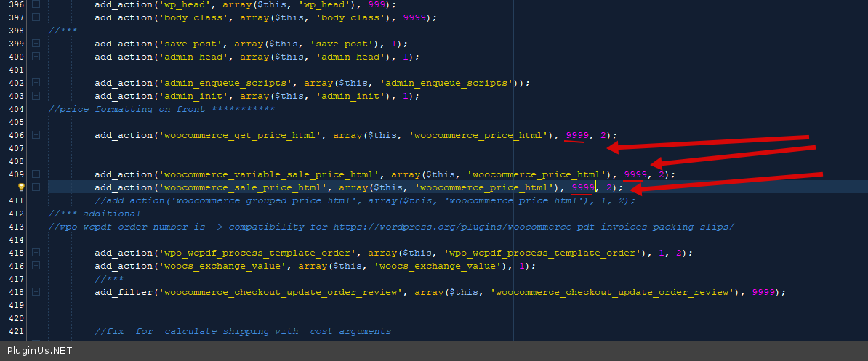Toggle fold marker beside the lightbulb line

(36, 187)
